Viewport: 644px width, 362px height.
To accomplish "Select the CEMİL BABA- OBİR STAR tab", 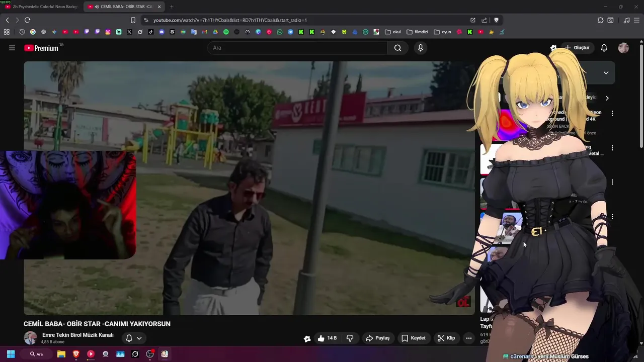I will pyautogui.click(x=123, y=7).
